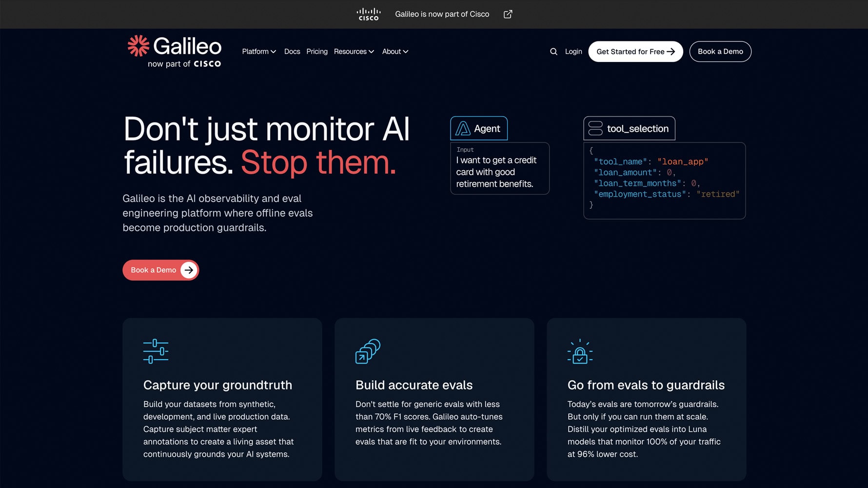Expand the Resources dropdown menu
Image resolution: width=868 pixels, height=488 pixels.
tap(354, 51)
